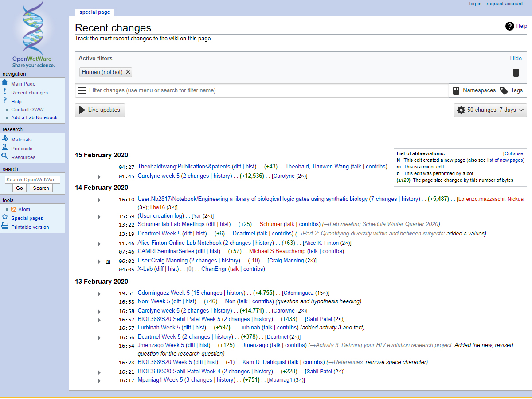This screenshot has height=399, width=532.
Task: Hide the Active filters area
Action: pyautogui.click(x=516, y=58)
